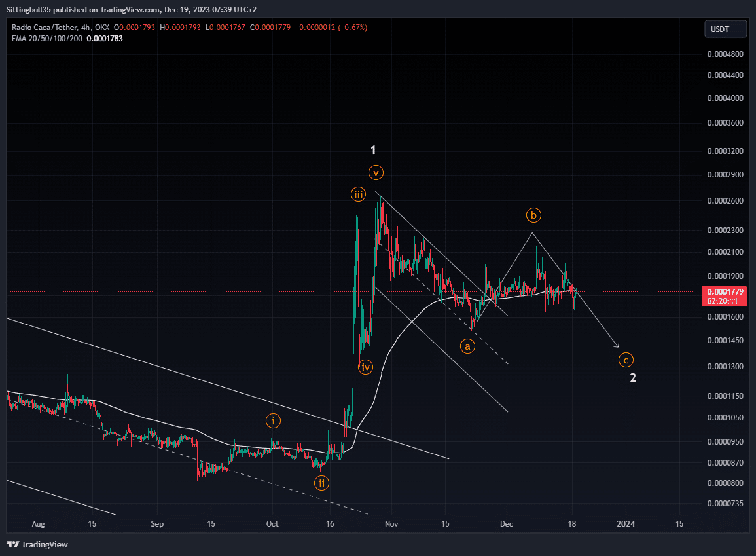Click the circled 'a' correction label
756x556 pixels.
(467, 346)
